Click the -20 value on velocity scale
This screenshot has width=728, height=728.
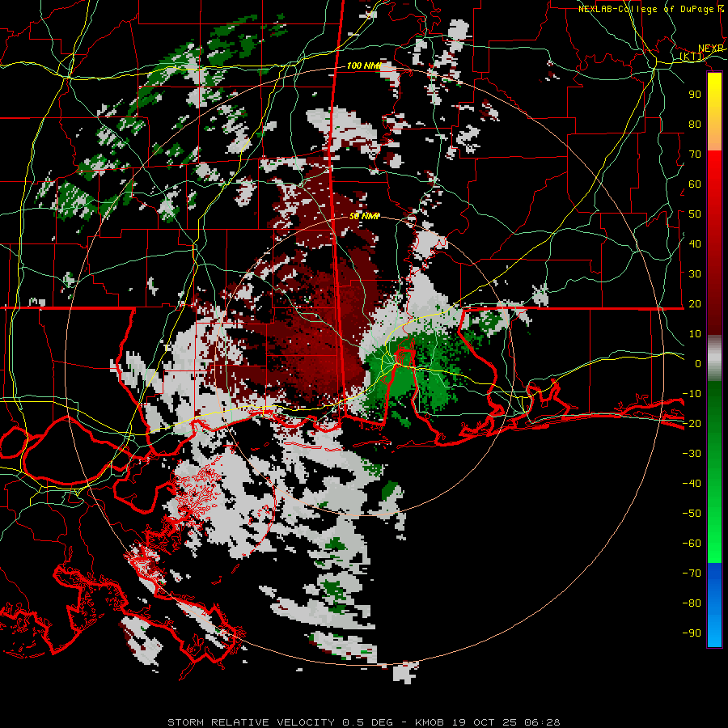(x=692, y=423)
